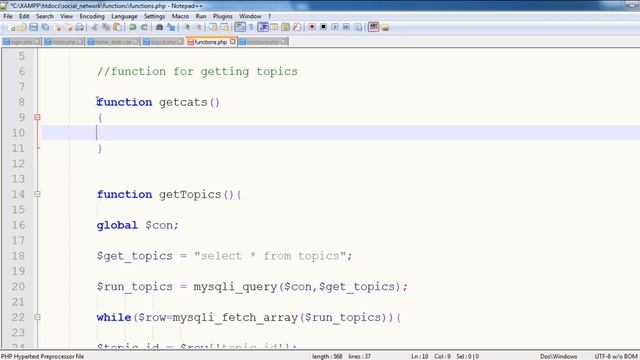Open the Settings menu
The image size is (640, 360).
[x=154, y=16]
